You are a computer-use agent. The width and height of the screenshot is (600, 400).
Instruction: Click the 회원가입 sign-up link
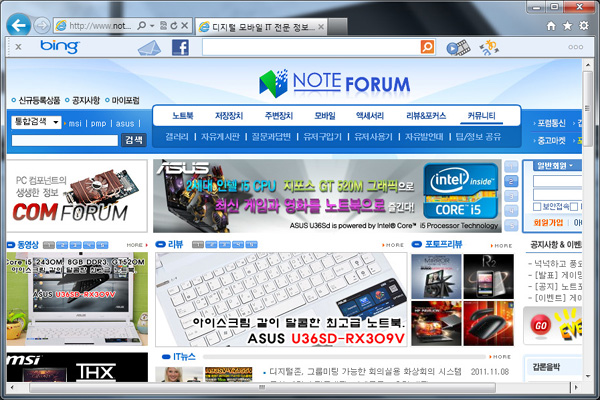click(548, 222)
